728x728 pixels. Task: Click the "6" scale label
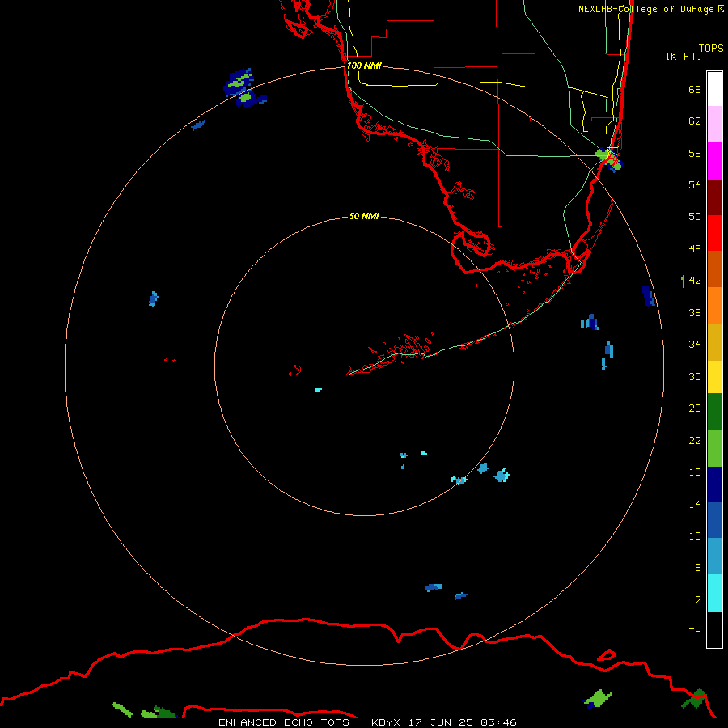[698, 567]
